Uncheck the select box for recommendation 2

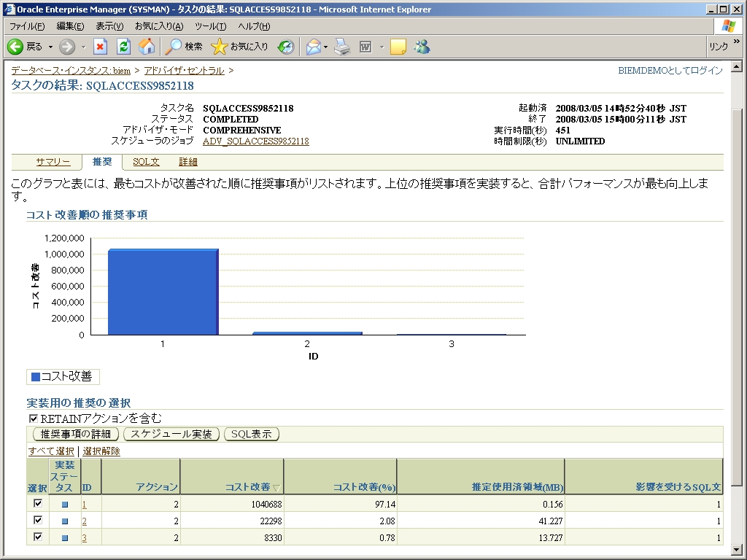pos(38,520)
